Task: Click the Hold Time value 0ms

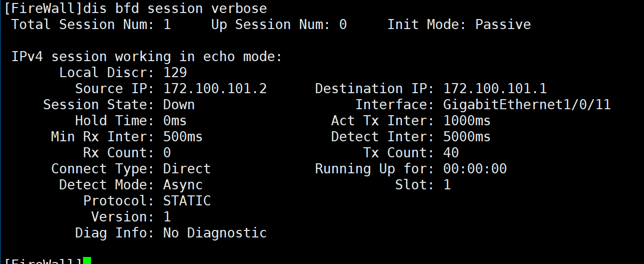Action: (175, 121)
